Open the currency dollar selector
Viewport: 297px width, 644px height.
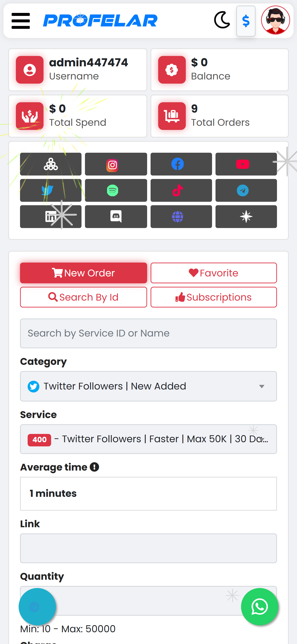(x=246, y=21)
